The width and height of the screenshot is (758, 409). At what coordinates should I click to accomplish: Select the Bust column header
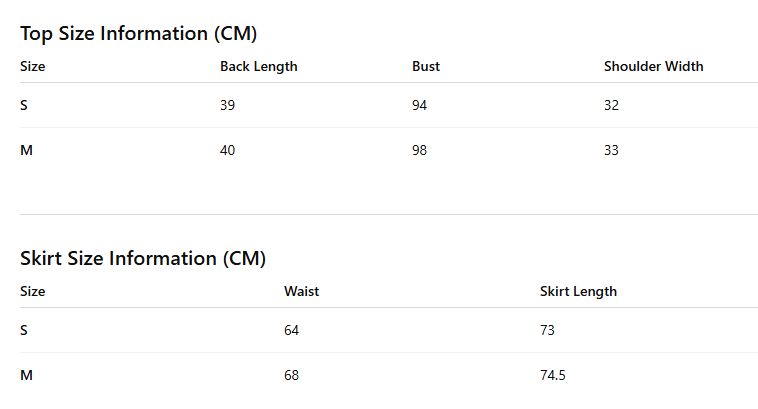(x=426, y=66)
